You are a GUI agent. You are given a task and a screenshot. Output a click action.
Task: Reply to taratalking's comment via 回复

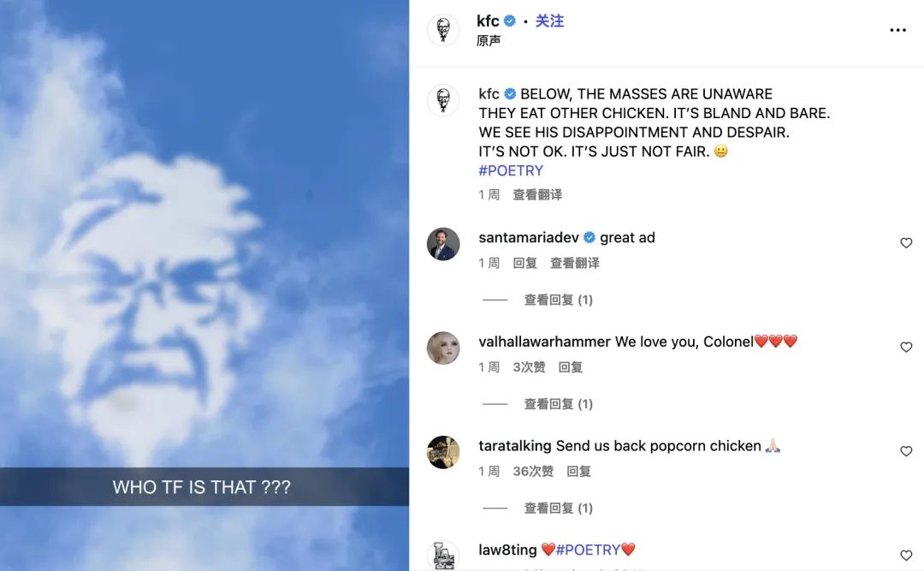[578, 472]
